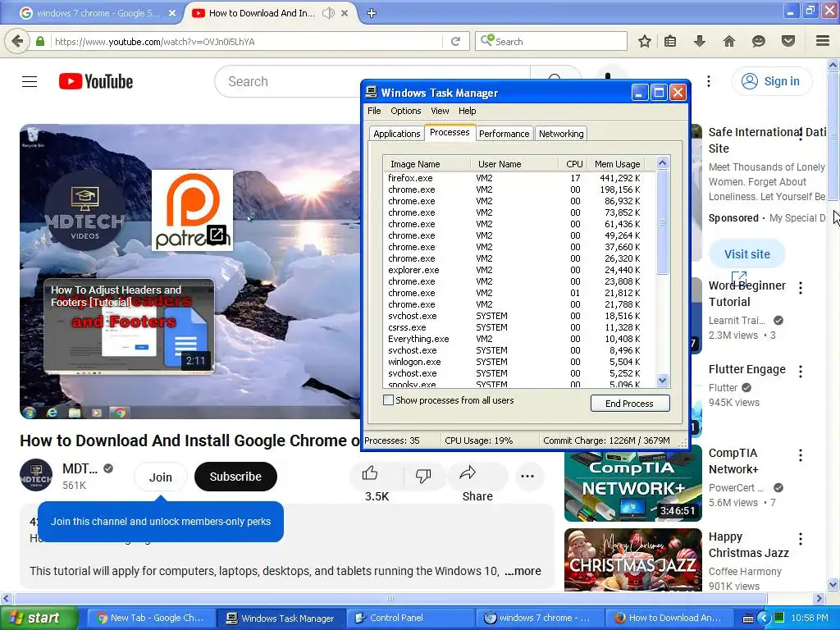Viewport: 840px width, 630px height.
Task: Open more actions ellipsis below video
Action: click(527, 476)
